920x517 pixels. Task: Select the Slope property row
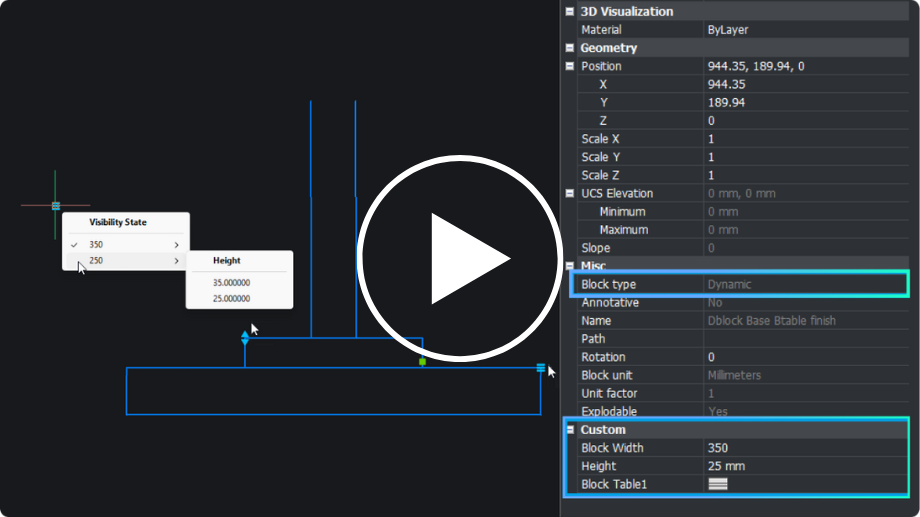(743, 248)
